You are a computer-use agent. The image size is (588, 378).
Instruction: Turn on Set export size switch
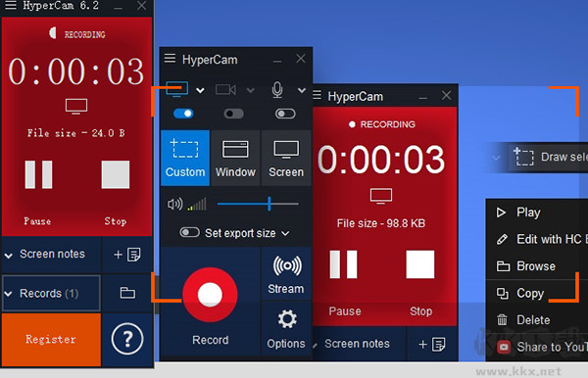189,233
